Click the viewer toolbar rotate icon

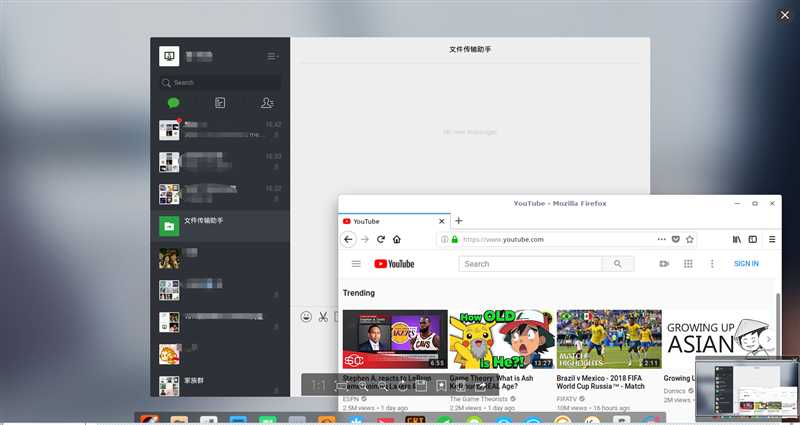click(x=403, y=385)
